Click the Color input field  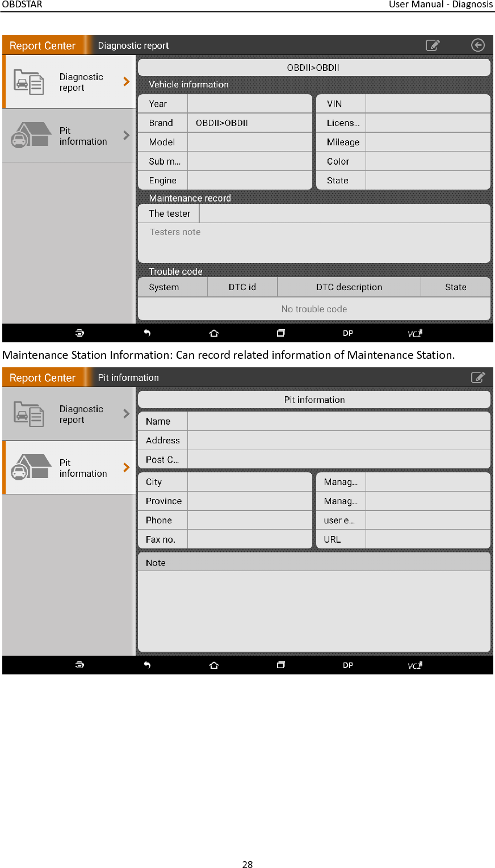[x=428, y=161]
